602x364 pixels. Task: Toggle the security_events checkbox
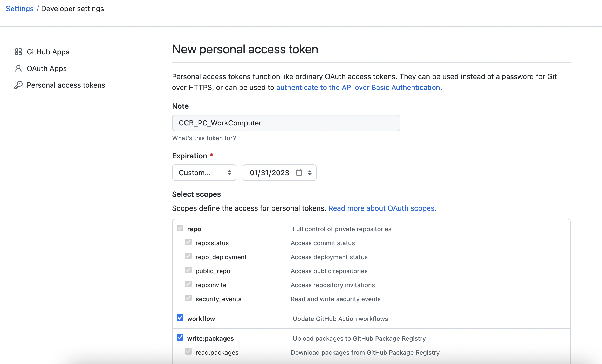tap(188, 298)
